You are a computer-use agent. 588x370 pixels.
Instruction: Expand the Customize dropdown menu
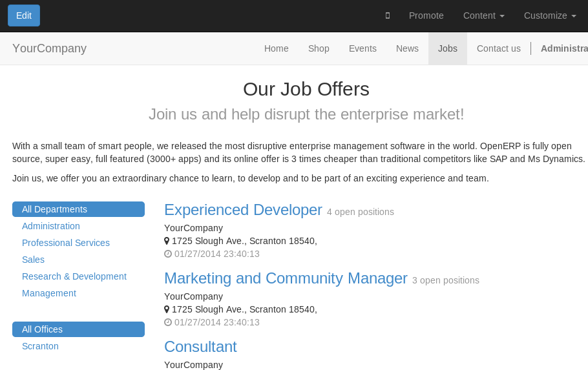(550, 15)
